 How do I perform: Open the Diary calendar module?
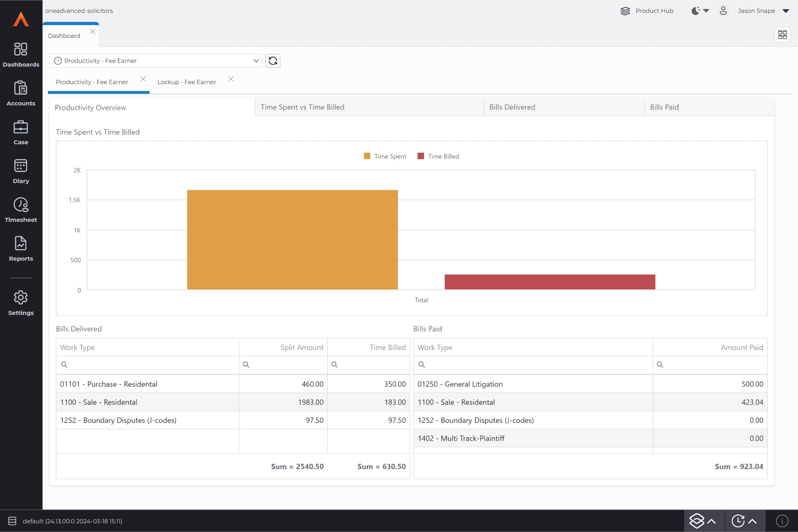21,171
